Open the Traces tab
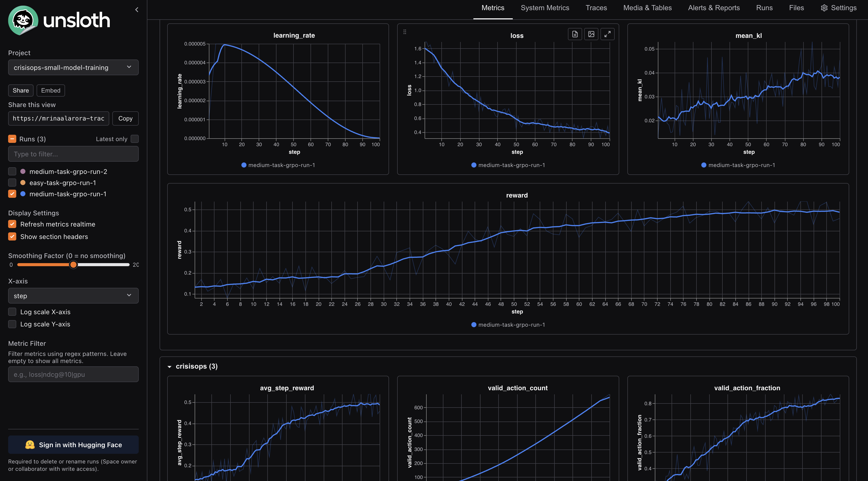This screenshot has height=481, width=868. pos(596,8)
